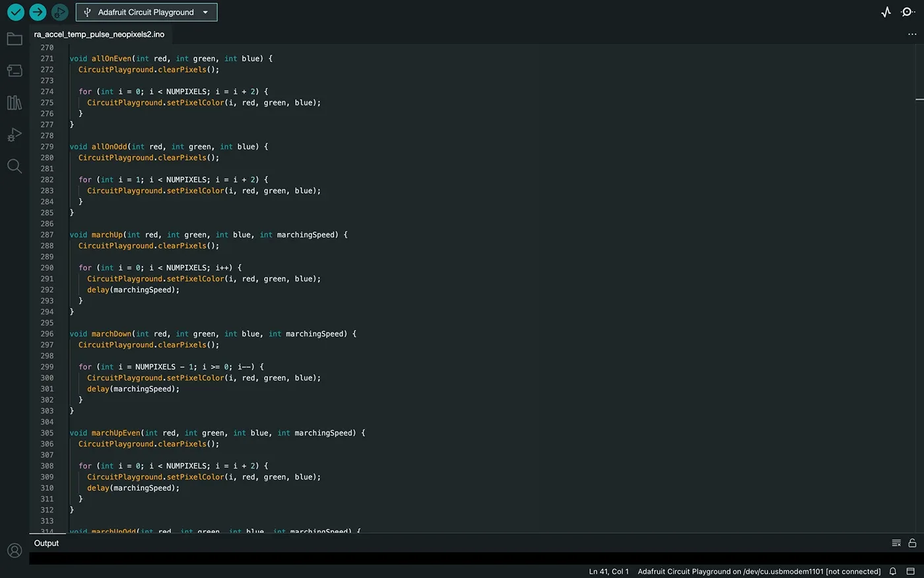Open the Serial Plotter
Viewport: 924px width, 578px height.
[x=886, y=12]
